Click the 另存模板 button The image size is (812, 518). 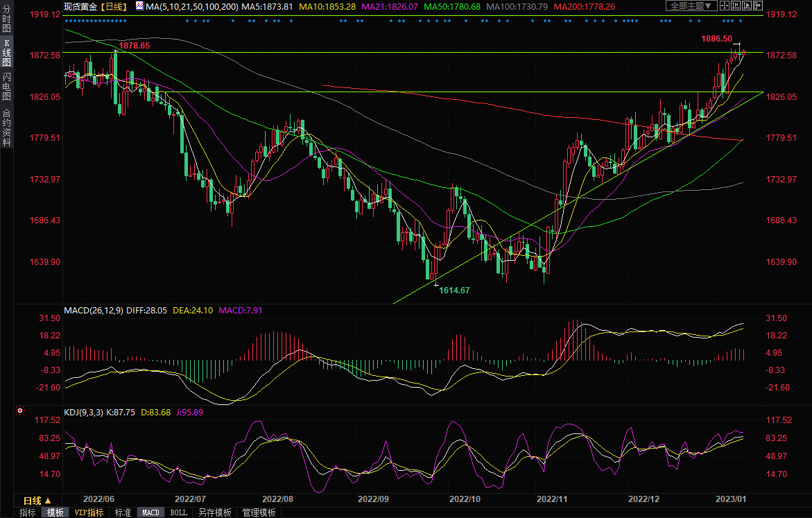pos(214,512)
